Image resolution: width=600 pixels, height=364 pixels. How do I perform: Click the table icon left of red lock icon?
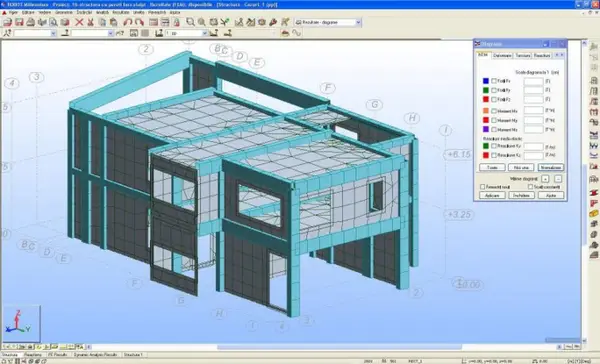[x=165, y=22]
